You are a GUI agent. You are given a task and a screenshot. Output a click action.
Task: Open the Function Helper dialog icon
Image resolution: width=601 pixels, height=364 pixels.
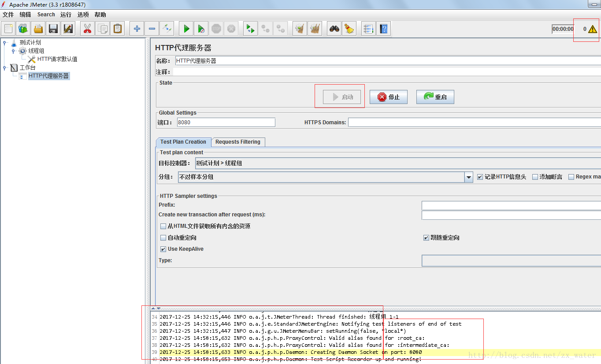click(x=369, y=29)
